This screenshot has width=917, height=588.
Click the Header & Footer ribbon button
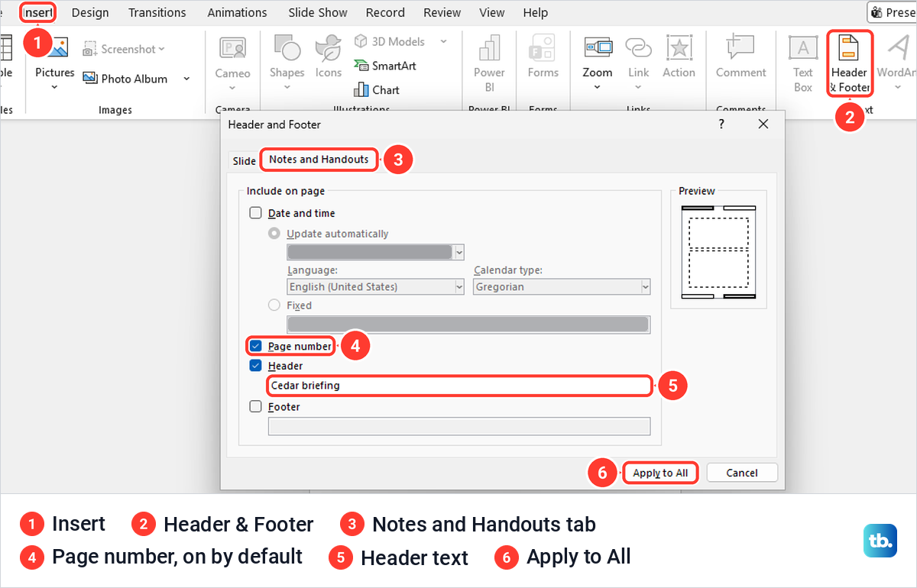pyautogui.click(x=849, y=64)
